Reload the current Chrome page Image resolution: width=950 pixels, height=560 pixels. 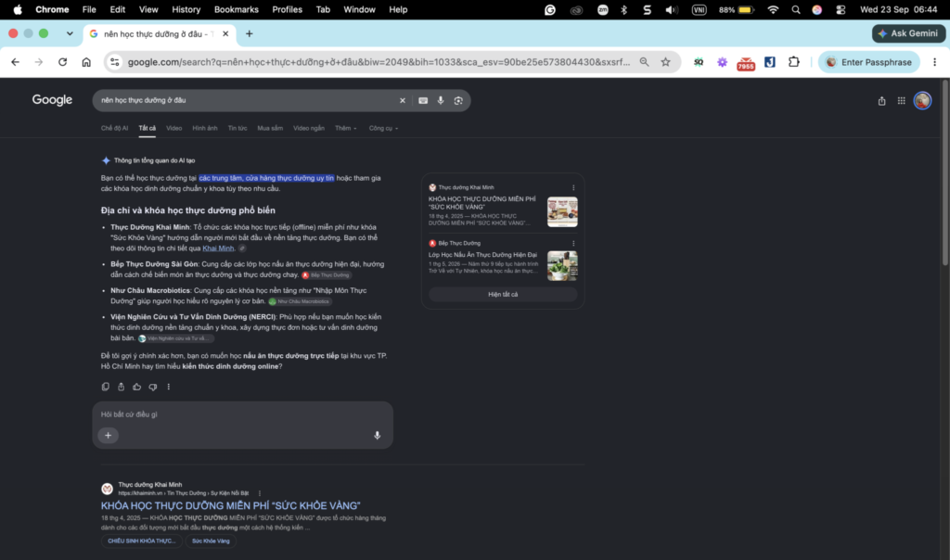(62, 62)
